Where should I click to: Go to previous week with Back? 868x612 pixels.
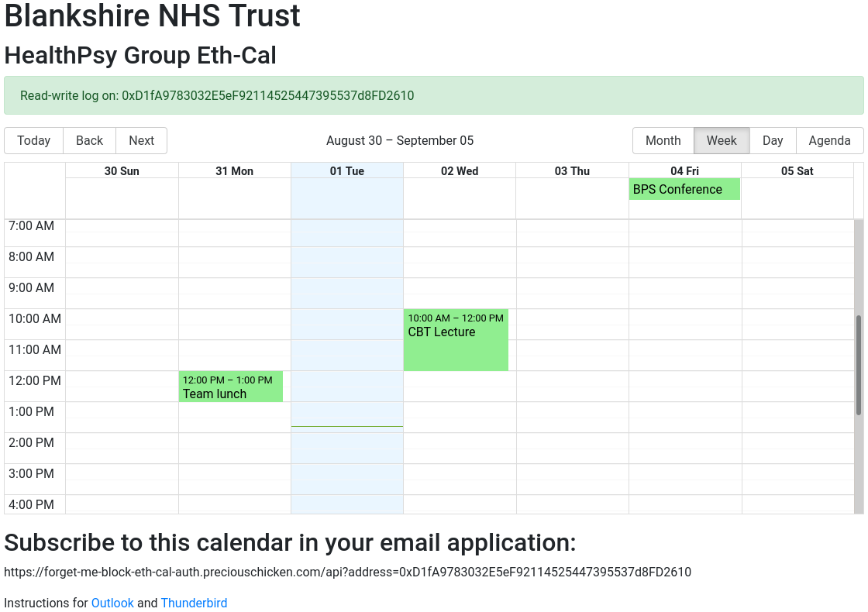pos(90,140)
